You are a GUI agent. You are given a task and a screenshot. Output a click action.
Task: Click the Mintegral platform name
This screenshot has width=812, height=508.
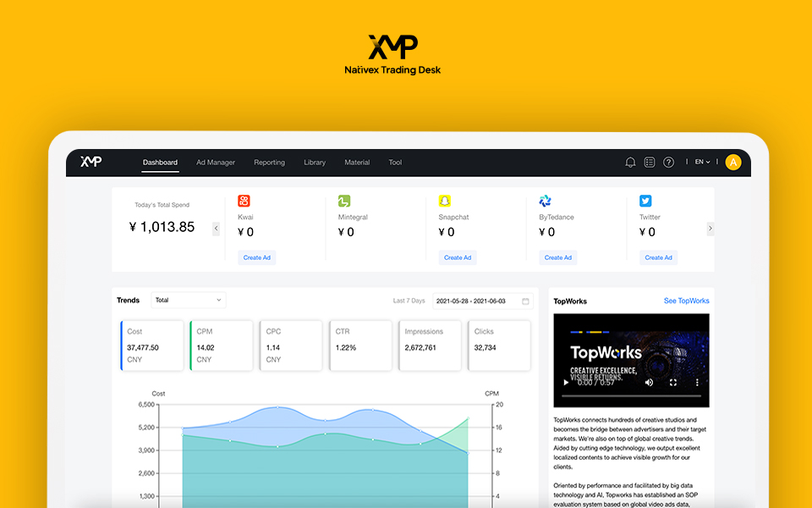pos(353,218)
